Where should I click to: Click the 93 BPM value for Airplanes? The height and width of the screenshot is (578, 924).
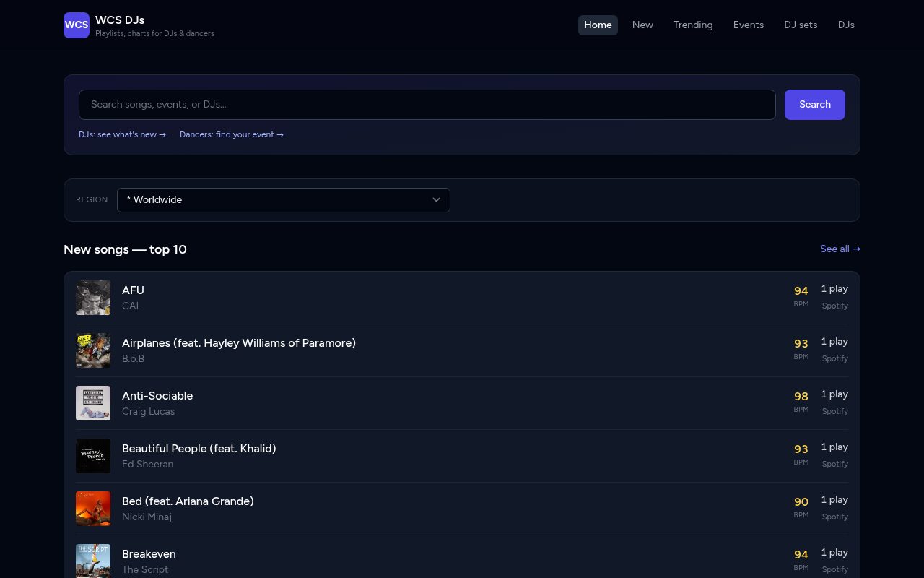[x=801, y=344]
